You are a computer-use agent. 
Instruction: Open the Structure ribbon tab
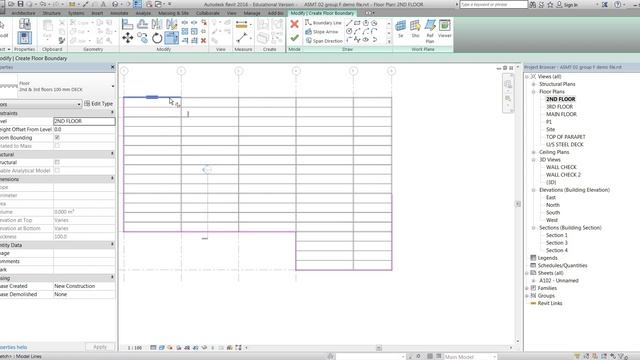51,13
